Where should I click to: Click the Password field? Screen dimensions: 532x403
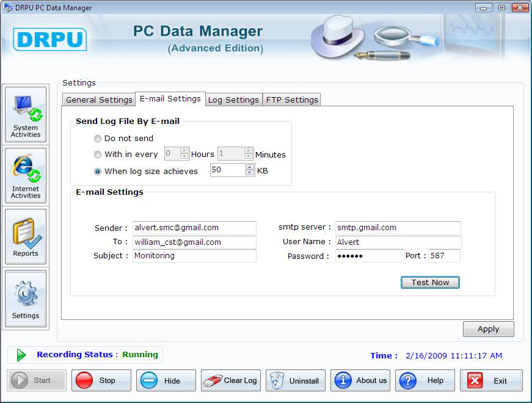(x=370, y=256)
